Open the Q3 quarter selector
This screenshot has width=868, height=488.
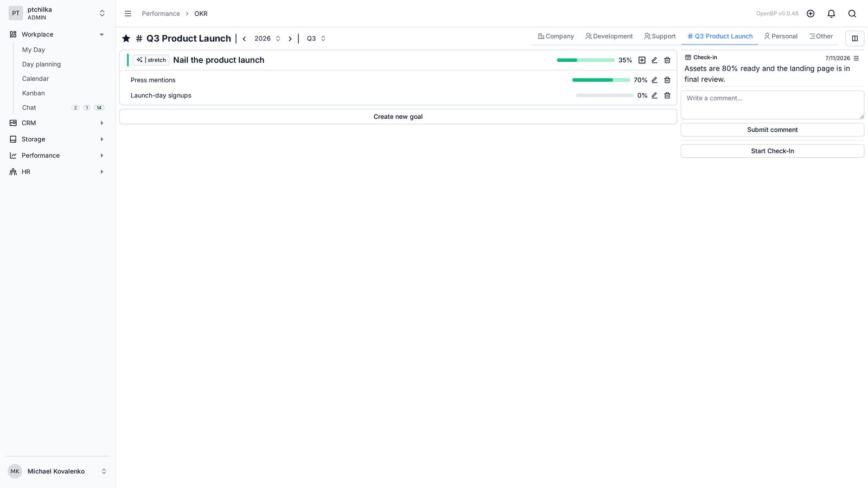click(x=316, y=38)
